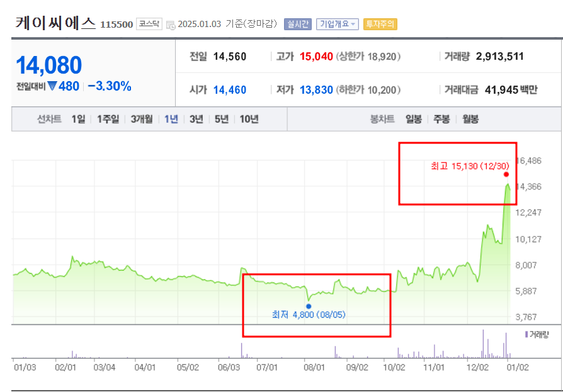Image resolution: width=563 pixels, height=392 pixels.
Task: Click the 거래량 value 2,913,511
Action: tap(500, 56)
